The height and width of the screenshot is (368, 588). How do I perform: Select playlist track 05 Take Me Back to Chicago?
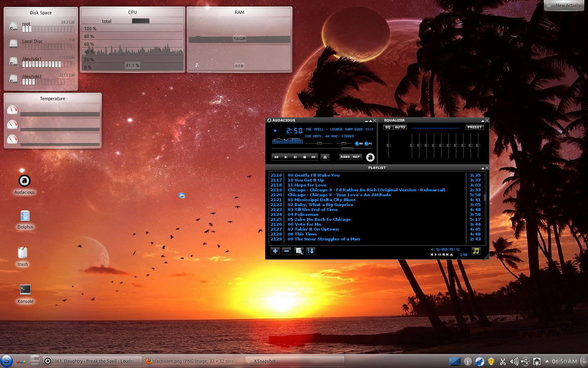[x=319, y=220]
